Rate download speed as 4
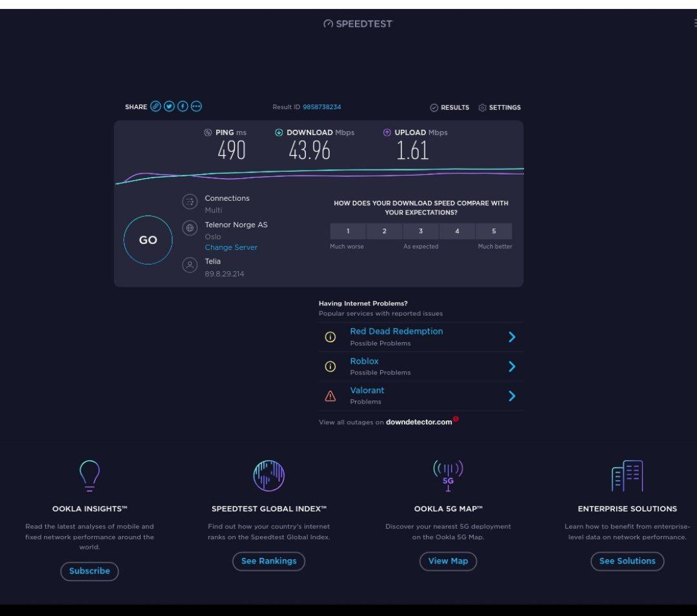Screen dimensions: 697x616 (457, 231)
